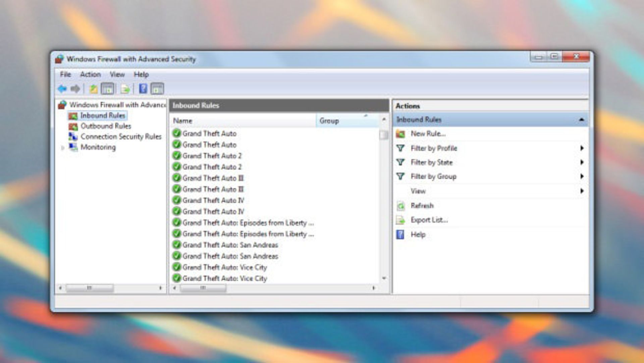
Task: Select the first Vice City rule
Action: [x=224, y=267]
